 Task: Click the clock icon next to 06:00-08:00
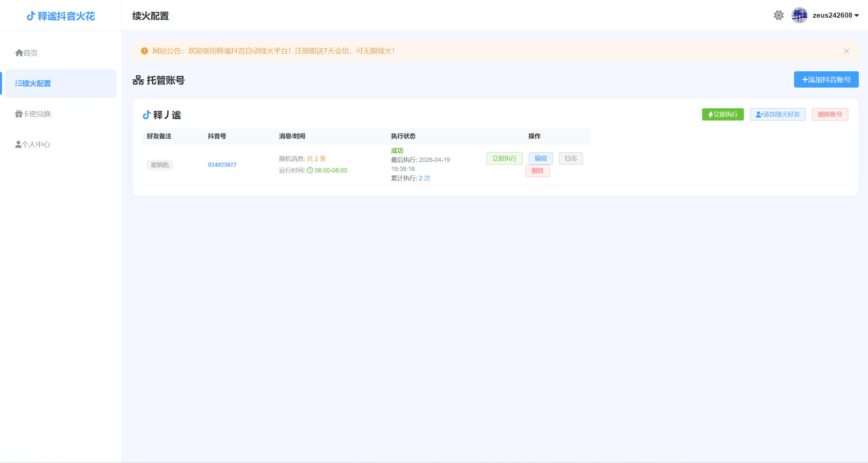310,170
